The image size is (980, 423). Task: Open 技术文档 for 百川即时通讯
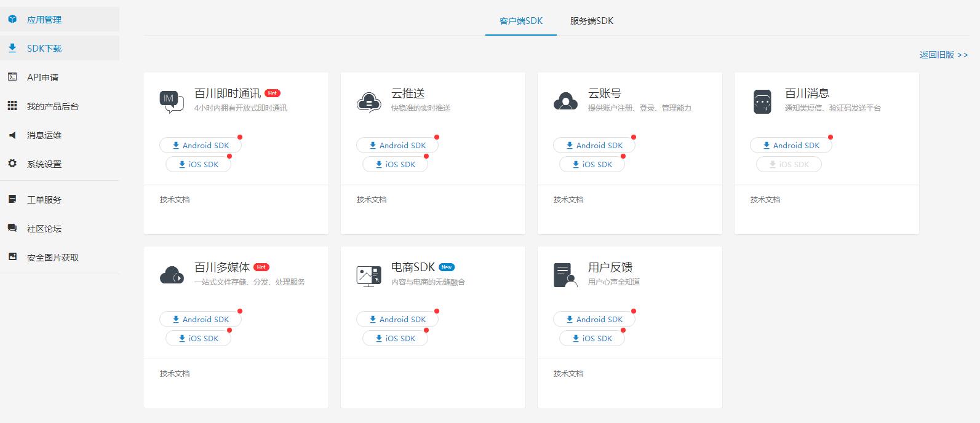point(175,199)
